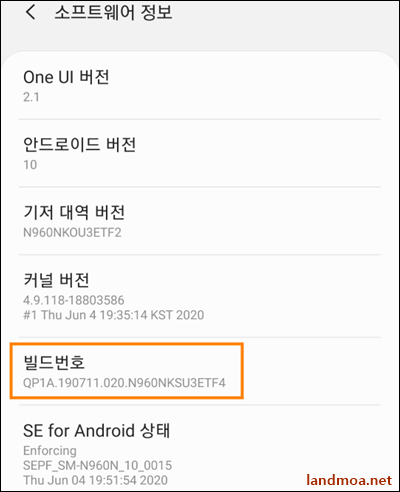Open the One UI 버전 entry
Viewport: 400px width, 492px height.
tap(200, 86)
